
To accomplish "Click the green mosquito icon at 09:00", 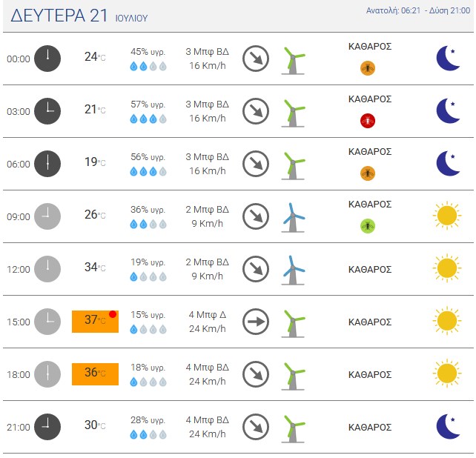I will (x=368, y=226).
